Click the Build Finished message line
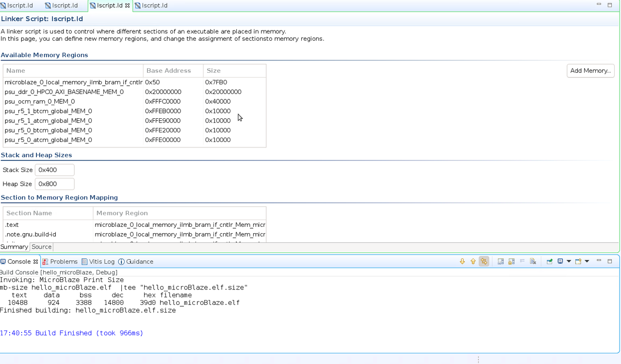 click(71, 333)
